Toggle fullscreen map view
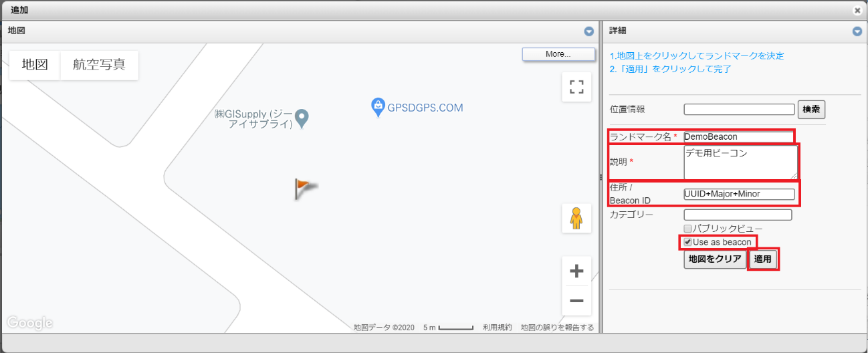 [x=576, y=87]
